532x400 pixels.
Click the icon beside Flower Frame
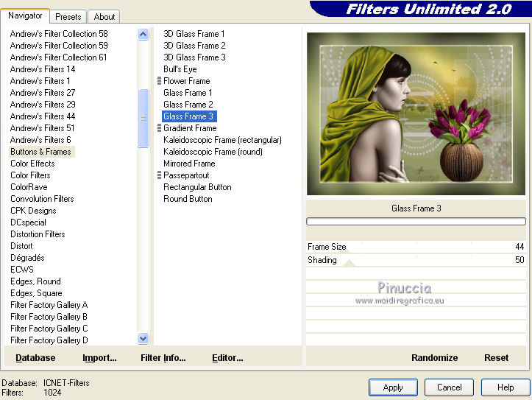[159, 81]
